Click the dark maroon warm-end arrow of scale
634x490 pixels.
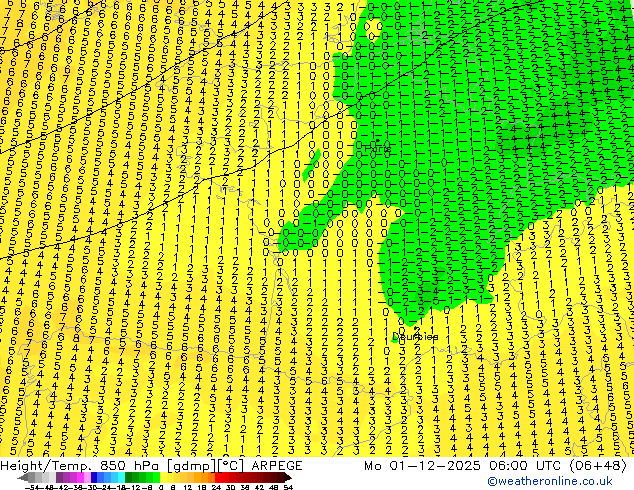[x=288, y=478]
